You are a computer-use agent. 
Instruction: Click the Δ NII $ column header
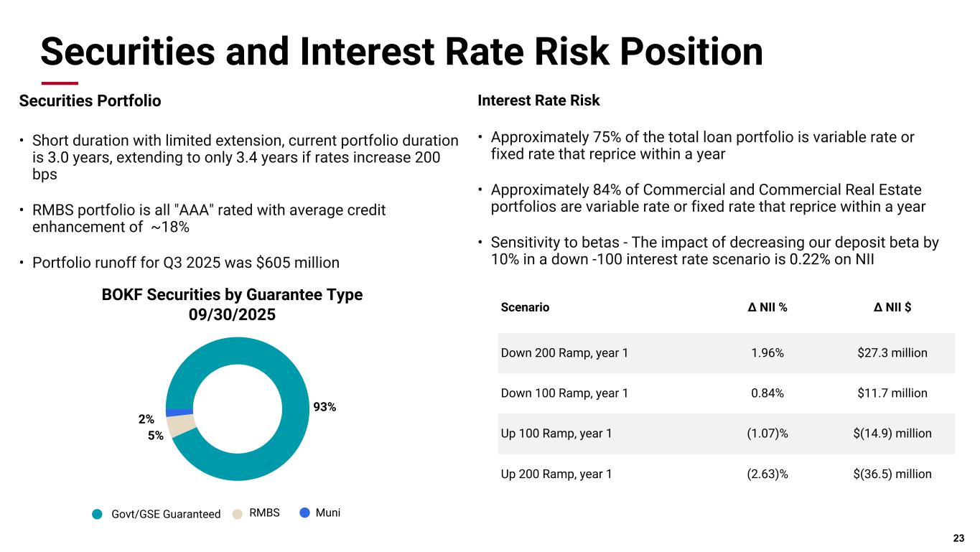click(x=893, y=307)
